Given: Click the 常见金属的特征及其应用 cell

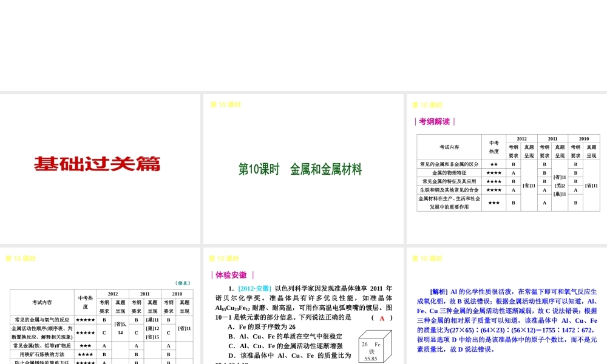Looking at the screenshot, I should tap(449, 181).
